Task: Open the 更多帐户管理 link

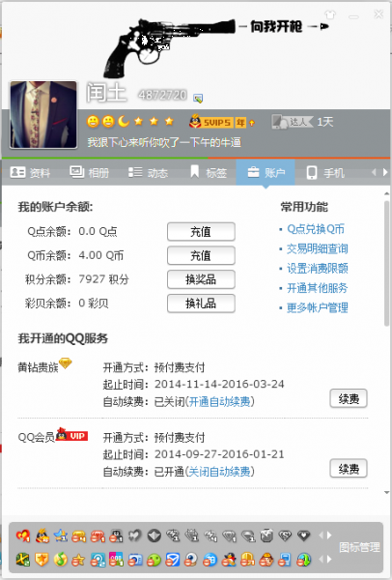Action: (318, 307)
